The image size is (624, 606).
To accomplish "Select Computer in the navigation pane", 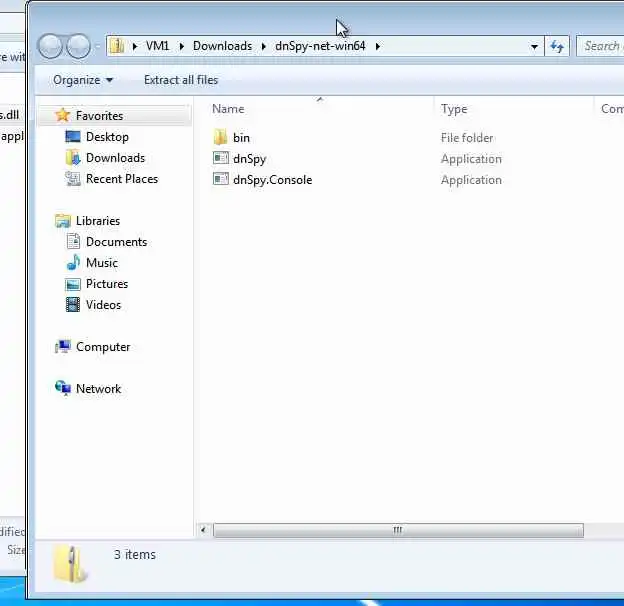I will point(103,347).
